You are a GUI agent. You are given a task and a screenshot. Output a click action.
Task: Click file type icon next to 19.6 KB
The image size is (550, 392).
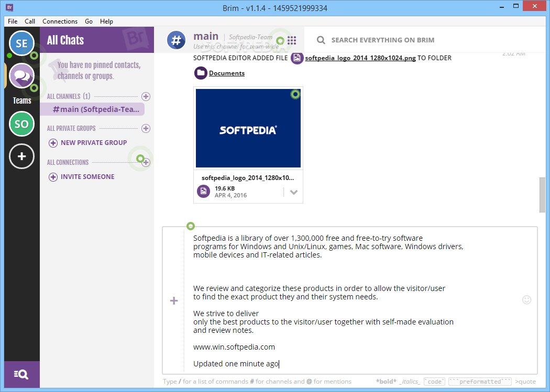tap(203, 191)
